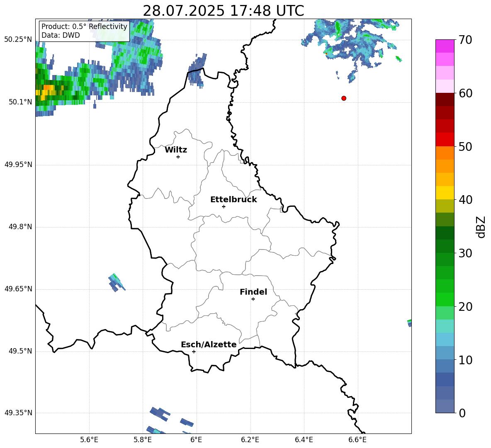Click the yellow colorbar segment at 40
This screenshot has width=491, height=448.
445,193
